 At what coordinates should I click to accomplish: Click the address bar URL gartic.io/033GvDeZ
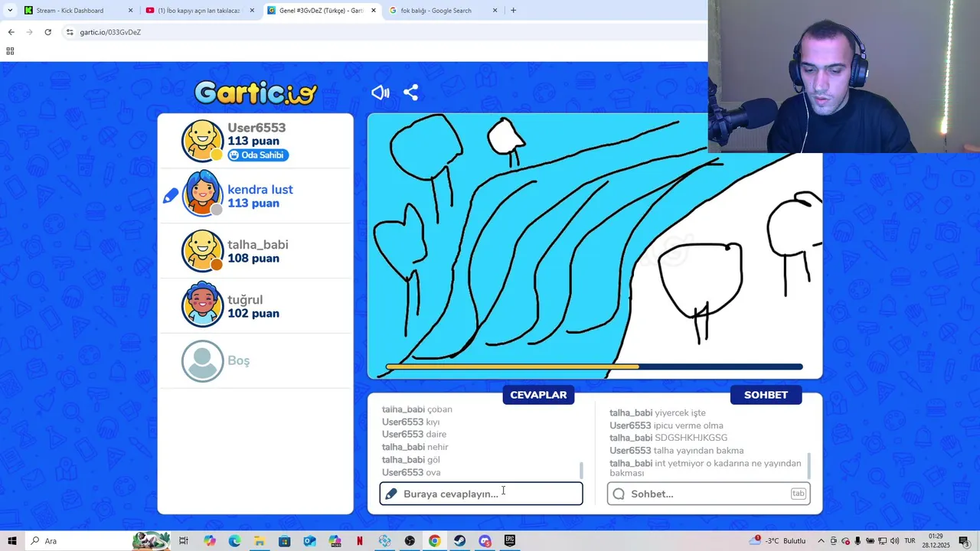[110, 32]
